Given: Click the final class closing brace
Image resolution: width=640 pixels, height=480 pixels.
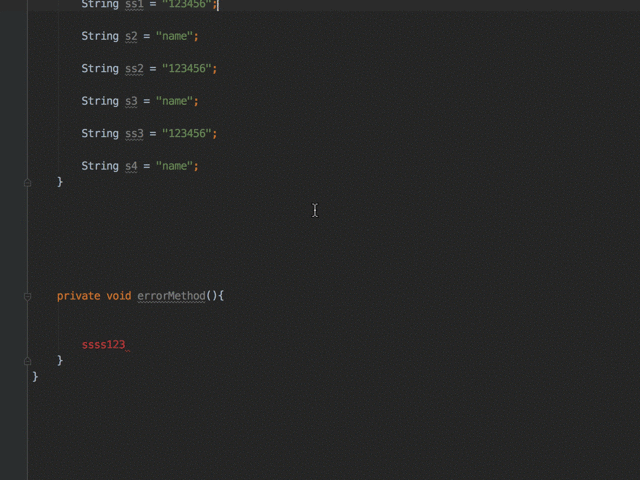Looking at the screenshot, I should (35, 377).
